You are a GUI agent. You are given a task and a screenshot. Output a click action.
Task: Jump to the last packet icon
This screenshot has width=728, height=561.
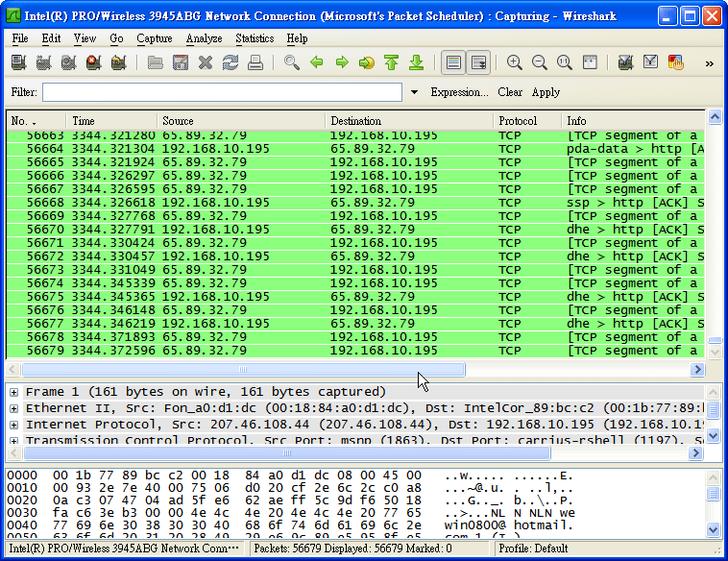coord(417,62)
